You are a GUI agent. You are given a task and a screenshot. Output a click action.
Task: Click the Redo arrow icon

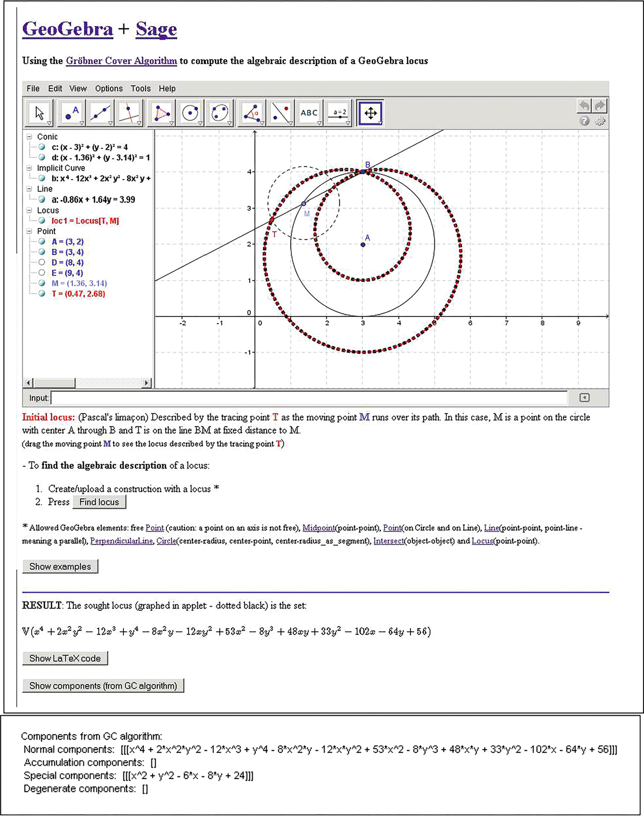[x=600, y=105]
